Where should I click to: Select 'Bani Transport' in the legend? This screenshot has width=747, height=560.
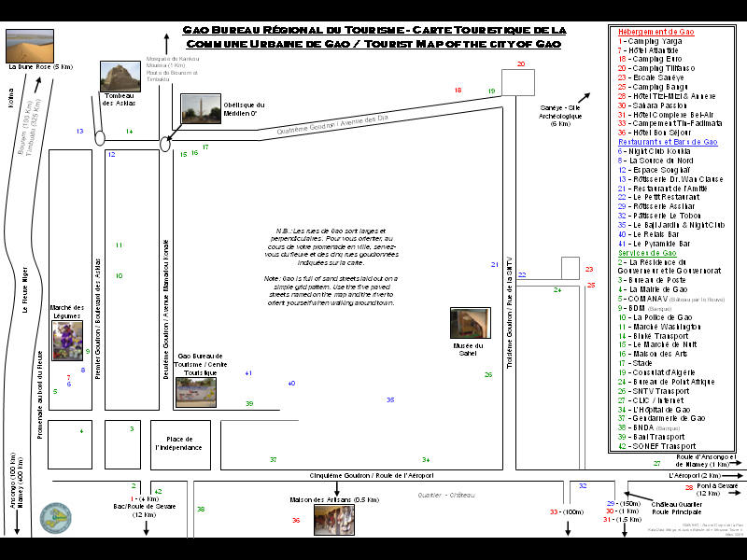[x=651, y=437]
